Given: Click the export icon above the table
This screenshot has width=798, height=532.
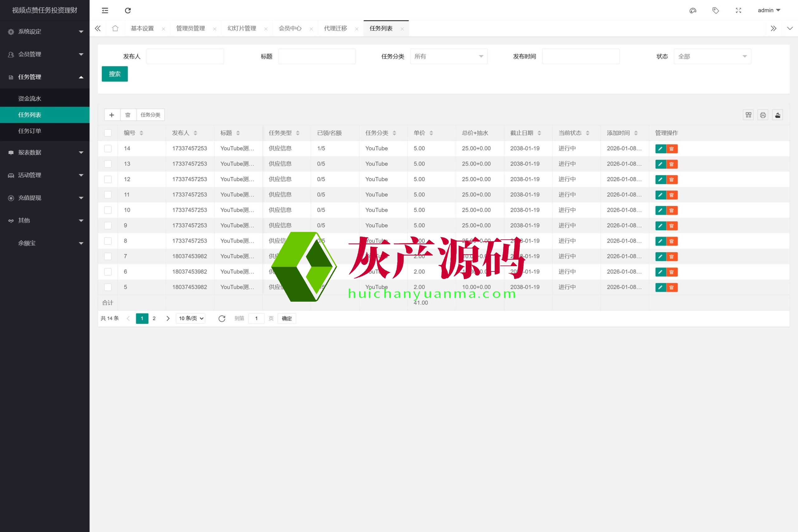Looking at the screenshot, I should tap(778, 115).
